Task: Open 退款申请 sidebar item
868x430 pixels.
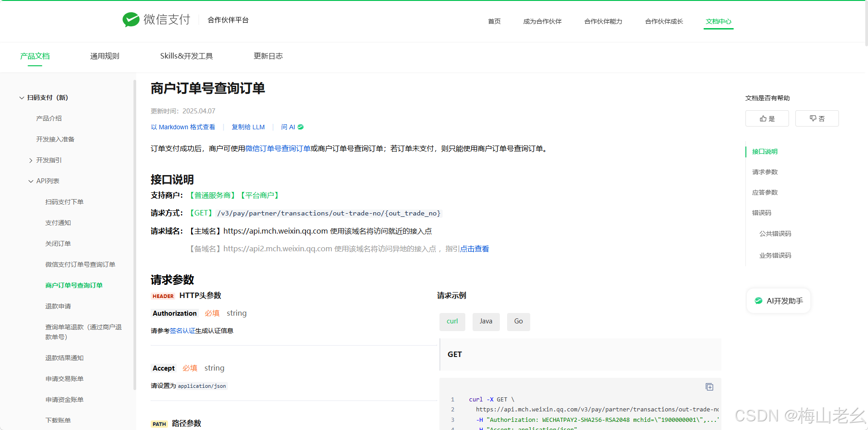Action: pyautogui.click(x=58, y=306)
